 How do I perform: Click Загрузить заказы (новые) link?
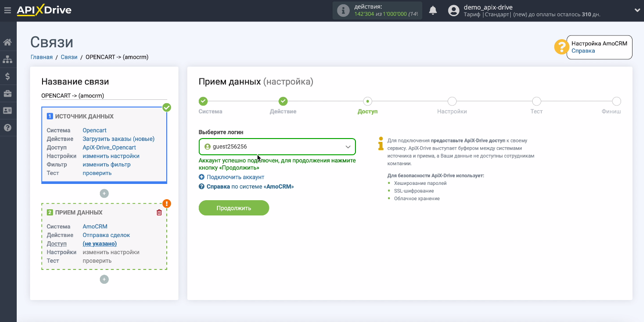coord(118,139)
